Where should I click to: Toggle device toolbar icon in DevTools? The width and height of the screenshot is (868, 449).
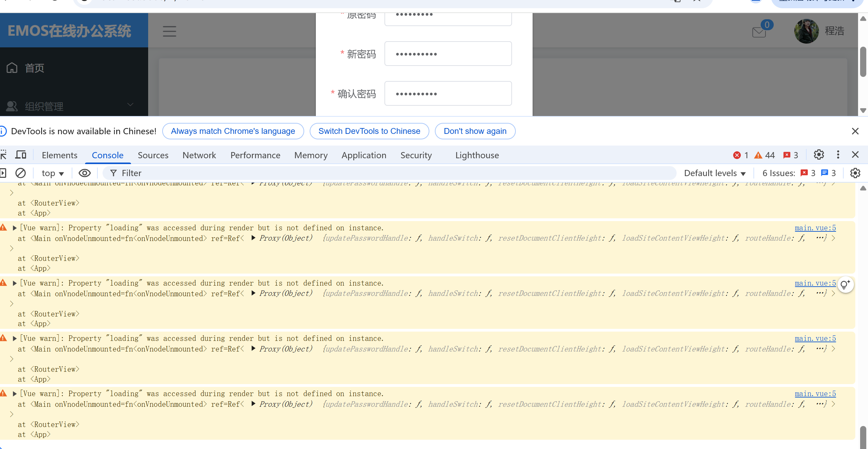21,155
